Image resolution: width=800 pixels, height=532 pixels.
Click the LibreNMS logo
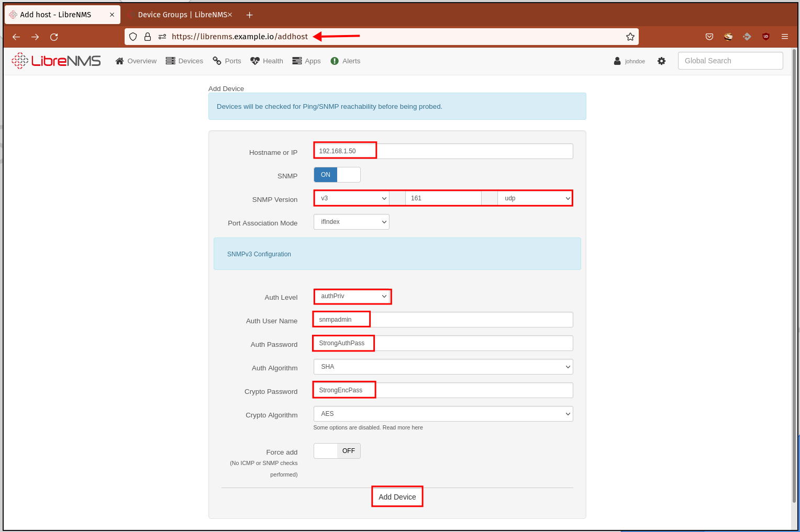[56, 61]
